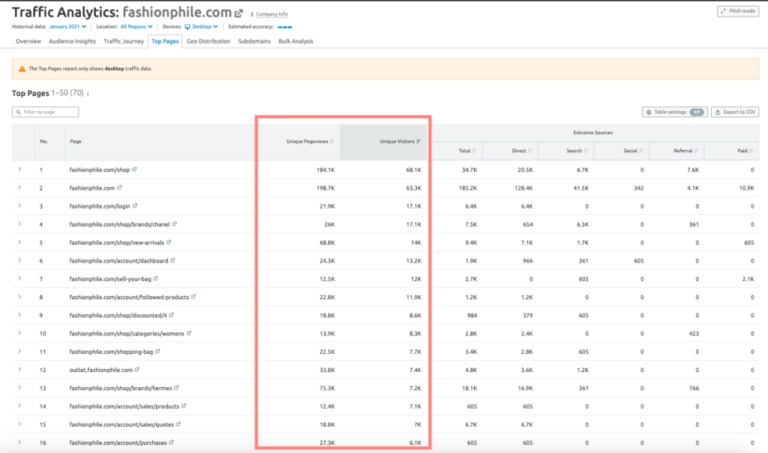768x453 pixels.
Task: Expand row 16 account/purchases
Action: point(20,442)
